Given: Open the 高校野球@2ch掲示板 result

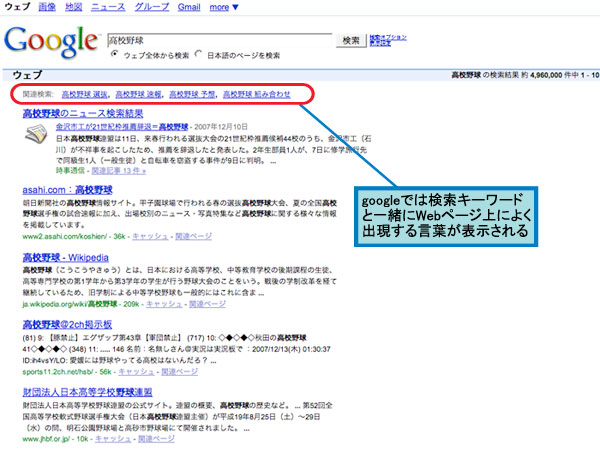Looking at the screenshot, I should 67,325.
